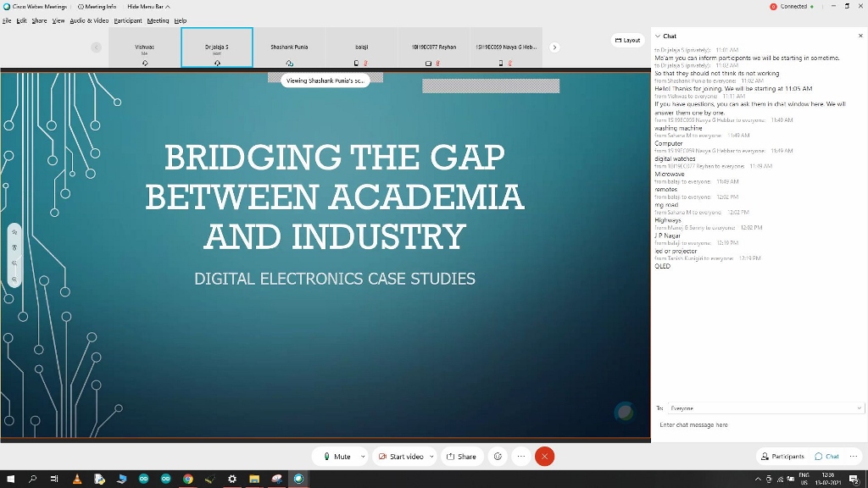868x488 pixels.
Task: Open Windows taskbar search
Action: click(33, 480)
